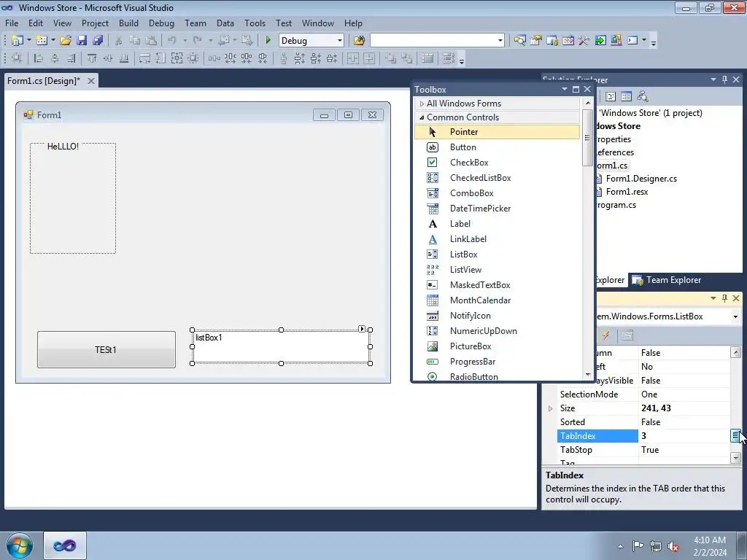Open the File menu
Image resolution: width=747 pixels, height=560 pixels.
[12, 23]
